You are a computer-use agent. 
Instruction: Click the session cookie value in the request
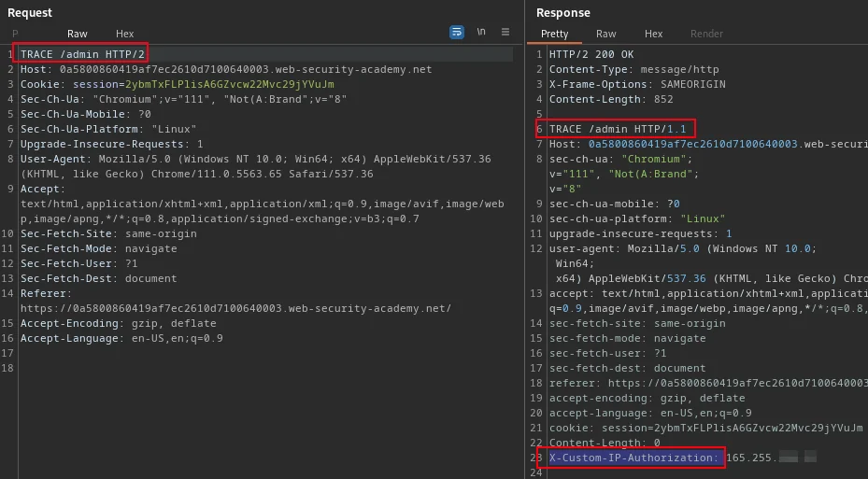[x=230, y=84]
